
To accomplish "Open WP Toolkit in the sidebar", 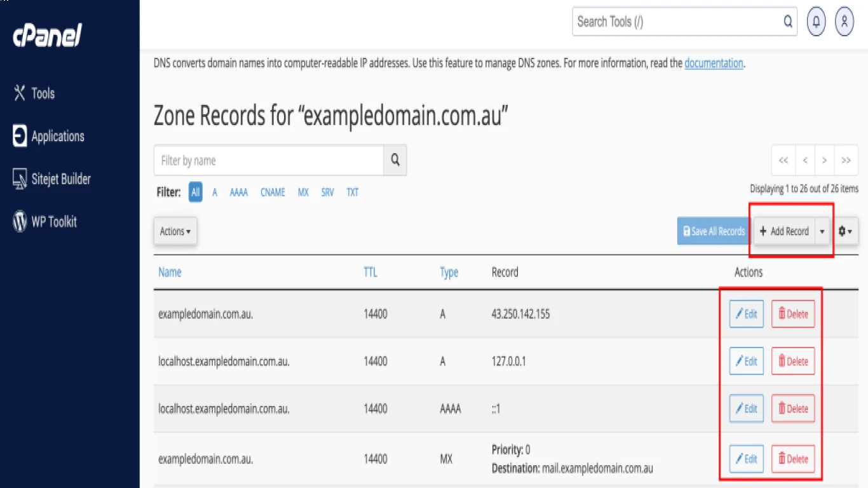I will coord(45,222).
